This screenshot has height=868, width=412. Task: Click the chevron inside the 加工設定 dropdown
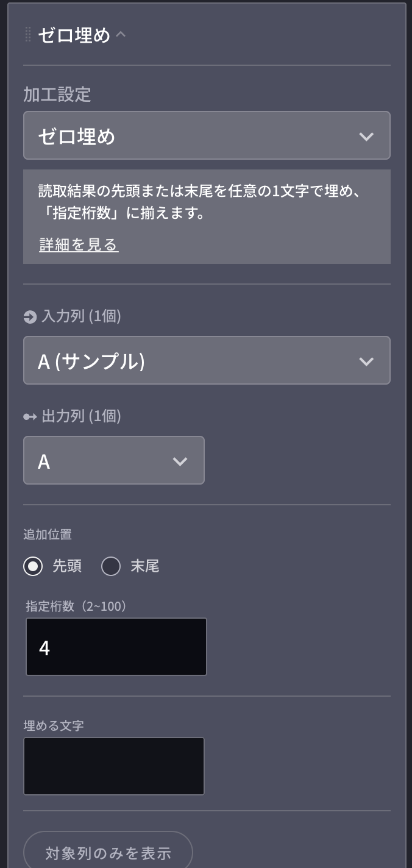(x=366, y=135)
